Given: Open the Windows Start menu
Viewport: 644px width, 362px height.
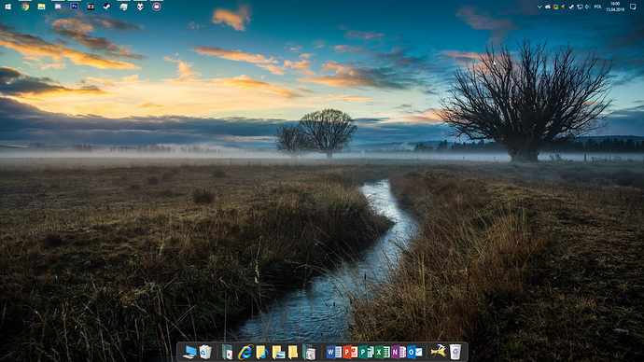Looking at the screenshot, I should coord(7,7).
